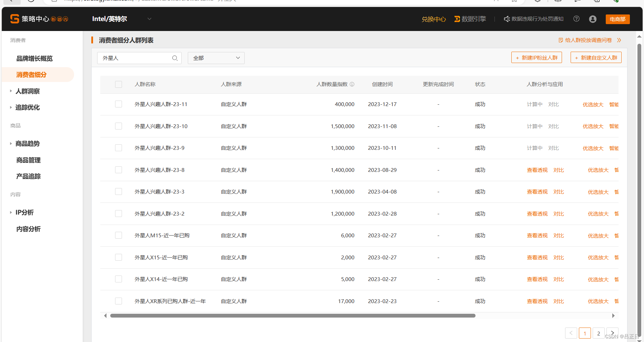Click 对比 for 外星人兴趣人群-23-3

tap(559, 192)
